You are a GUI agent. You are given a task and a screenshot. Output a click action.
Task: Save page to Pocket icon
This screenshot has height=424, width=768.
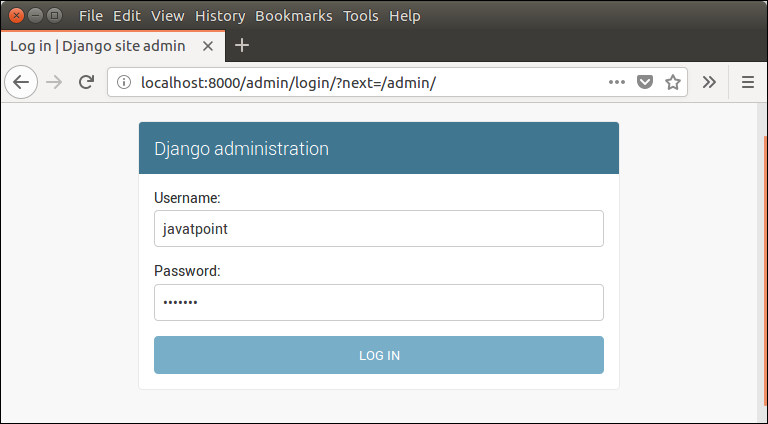coord(645,82)
